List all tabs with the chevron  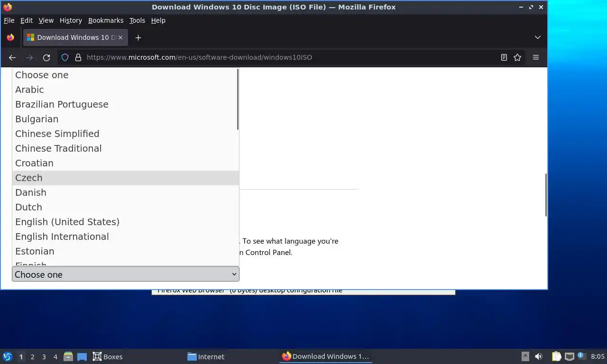[537, 37]
